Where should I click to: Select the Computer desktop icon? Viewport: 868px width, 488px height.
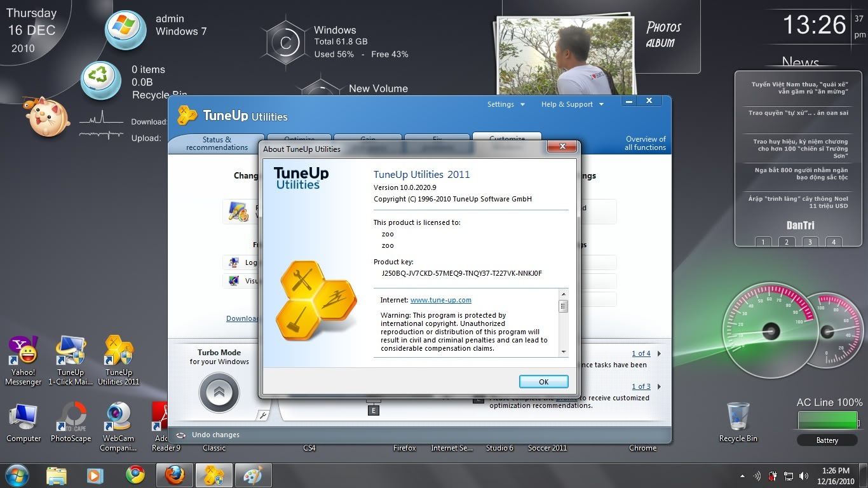coord(24,422)
